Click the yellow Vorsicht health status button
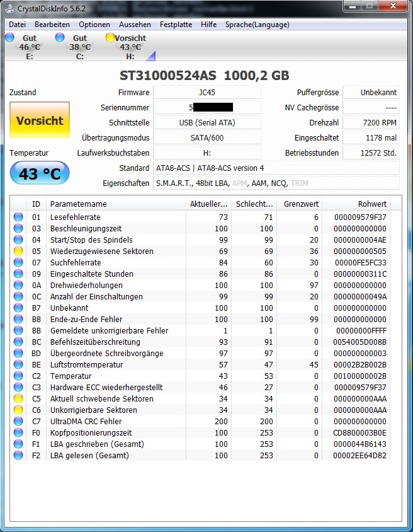This screenshot has height=532, width=413. coord(40,120)
